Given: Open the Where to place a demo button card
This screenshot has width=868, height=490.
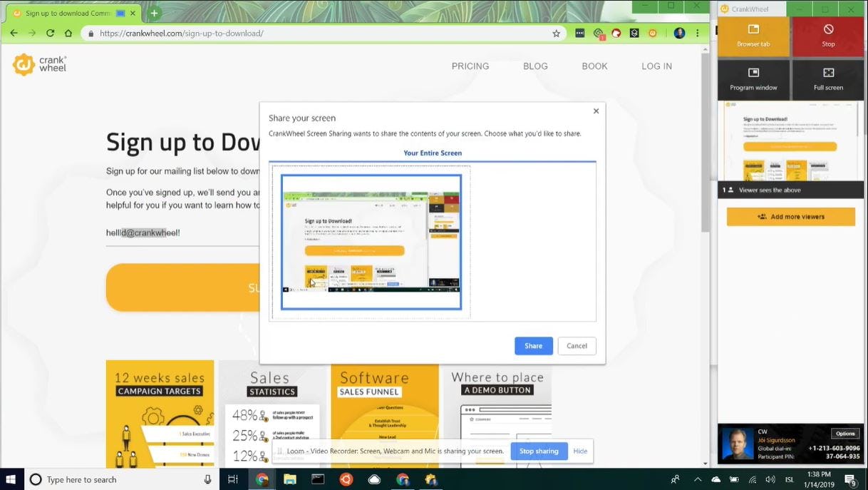Looking at the screenshot, I should coord(497,414).
